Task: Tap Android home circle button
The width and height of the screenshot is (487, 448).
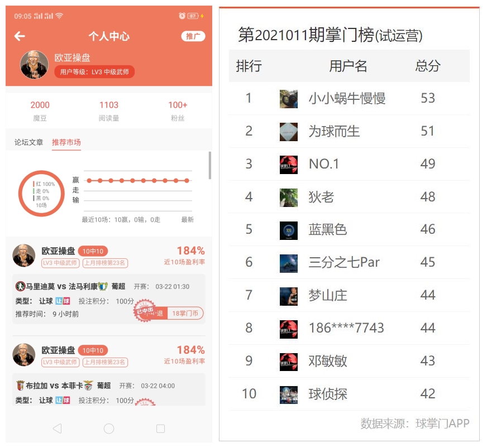Action: (109, 428)
